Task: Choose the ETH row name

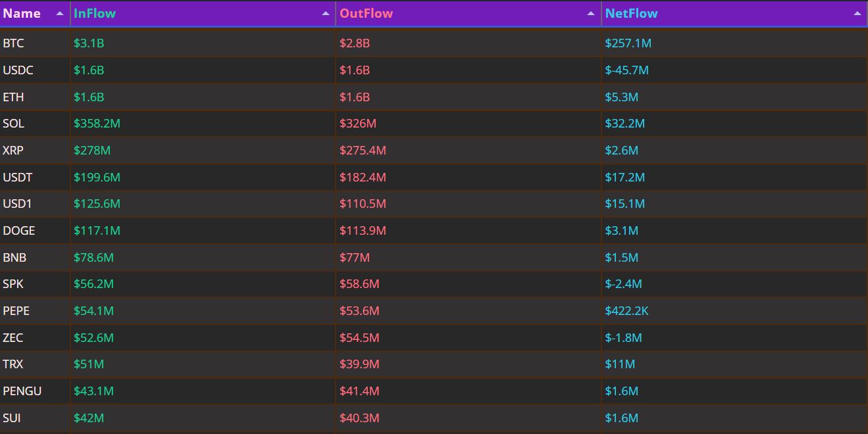Action: point(13,97)
